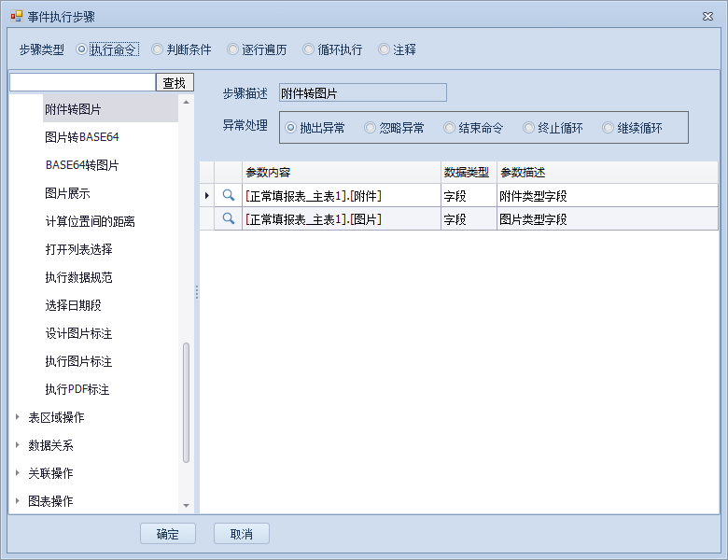Select 执行PDF标注 in the command tree
This screenshot has height=560, width=728.
point(77,389)
